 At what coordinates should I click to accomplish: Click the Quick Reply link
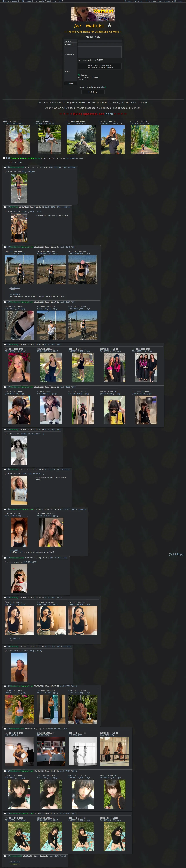[177, 554]
